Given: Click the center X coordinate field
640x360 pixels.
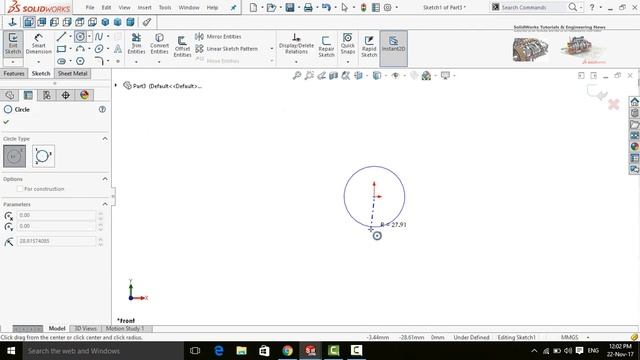Looking at the screenshot, I should click(57, 215).
